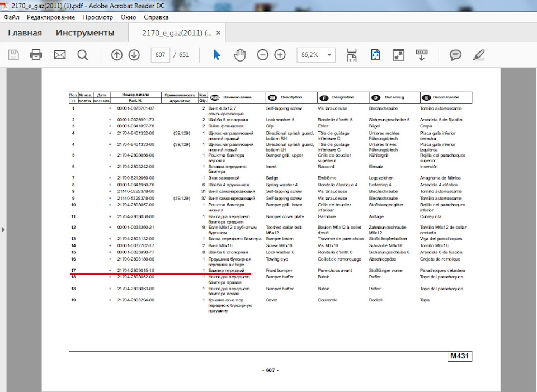Open the Справка menu
This screenshot has width=537, height=392.
click(156, 17)
